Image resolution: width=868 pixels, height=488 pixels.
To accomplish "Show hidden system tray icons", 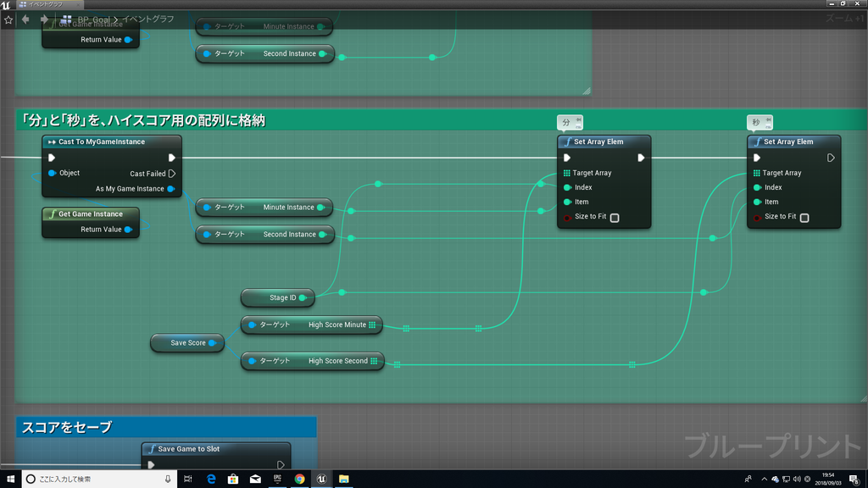I will (x=764, y=480).
